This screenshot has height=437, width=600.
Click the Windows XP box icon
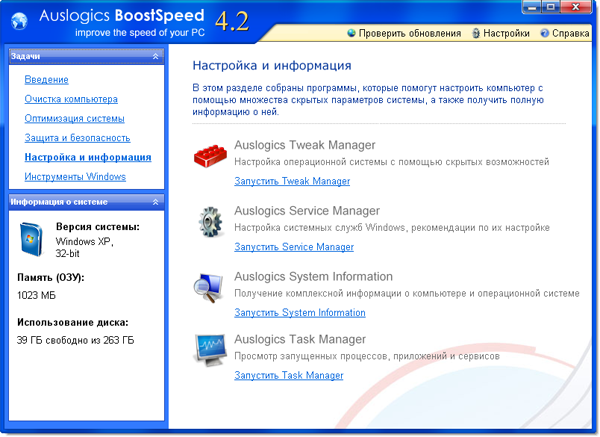pos(31,239)
